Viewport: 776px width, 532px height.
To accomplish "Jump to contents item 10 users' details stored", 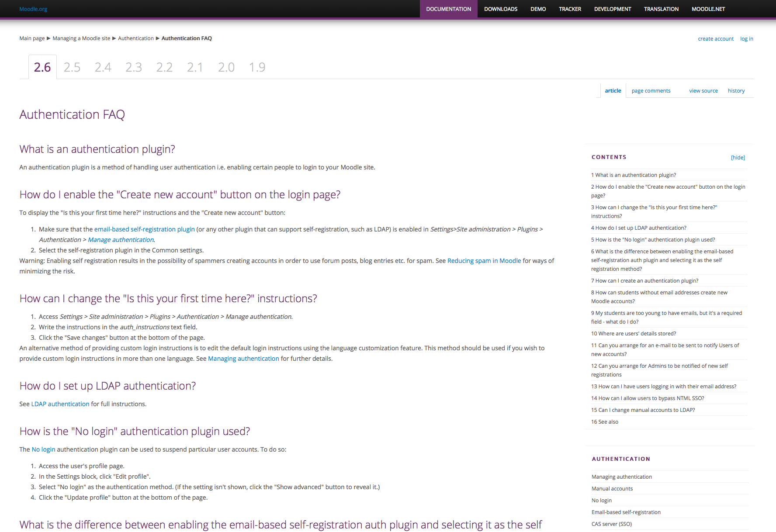I will 634,334.
